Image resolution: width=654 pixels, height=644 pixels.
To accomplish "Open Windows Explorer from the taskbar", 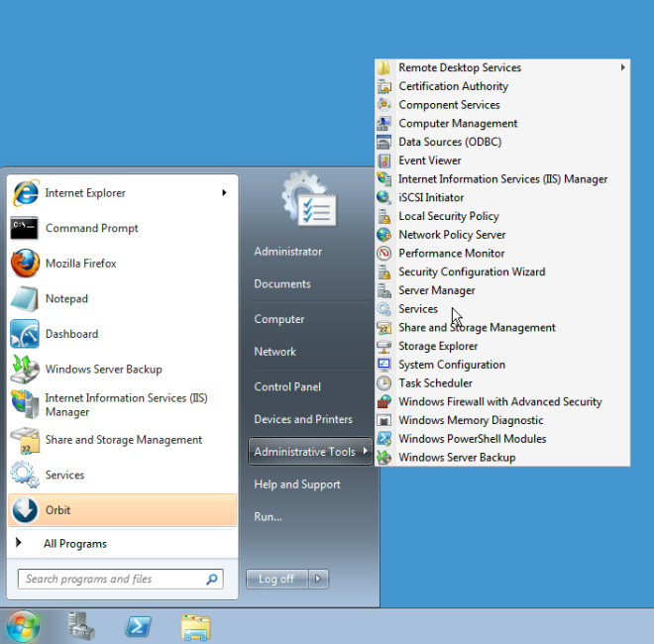I will [x=196, y=627].
